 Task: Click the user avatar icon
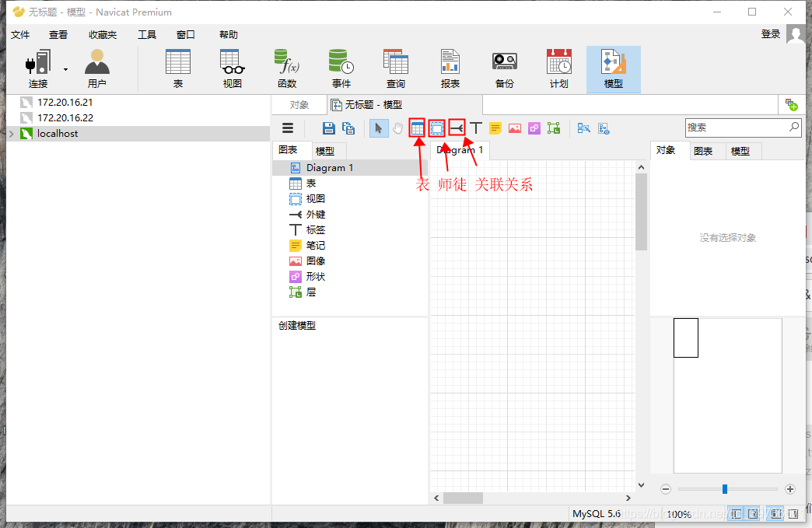pos(796,34)
